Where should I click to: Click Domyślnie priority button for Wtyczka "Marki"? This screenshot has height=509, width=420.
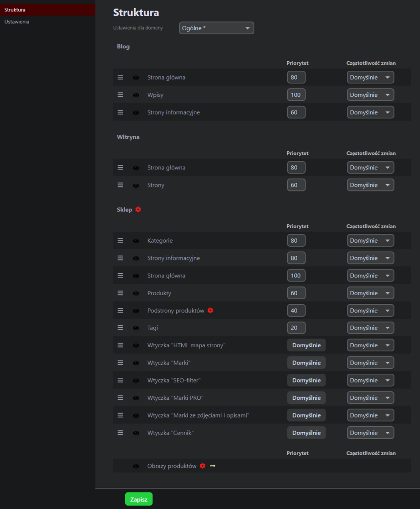306,363
